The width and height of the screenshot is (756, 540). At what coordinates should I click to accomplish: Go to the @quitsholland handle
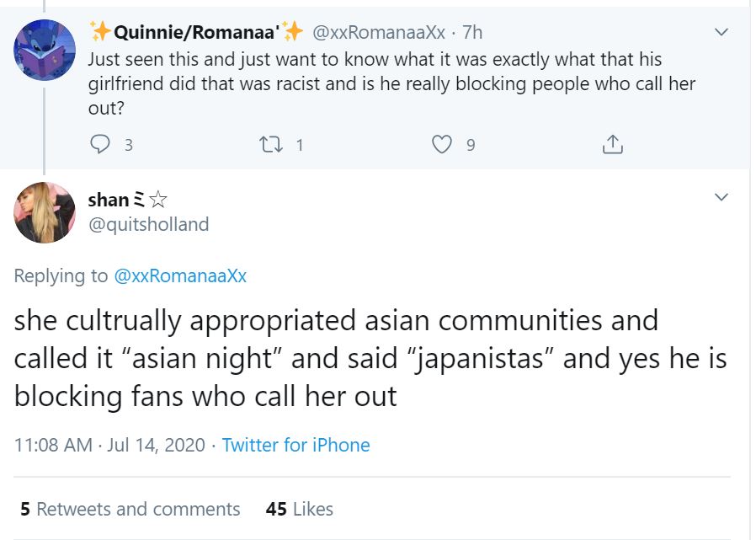(x=148, y=224)
